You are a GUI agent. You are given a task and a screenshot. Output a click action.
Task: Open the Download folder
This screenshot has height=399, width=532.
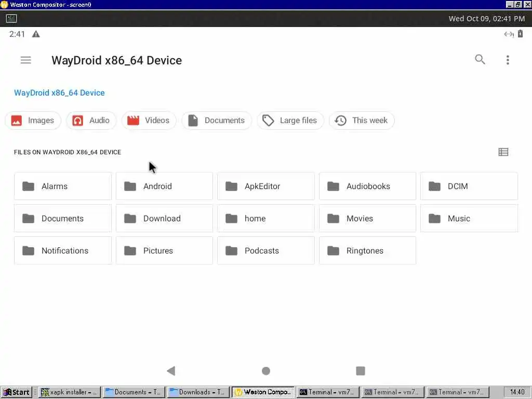click(164, 218)
